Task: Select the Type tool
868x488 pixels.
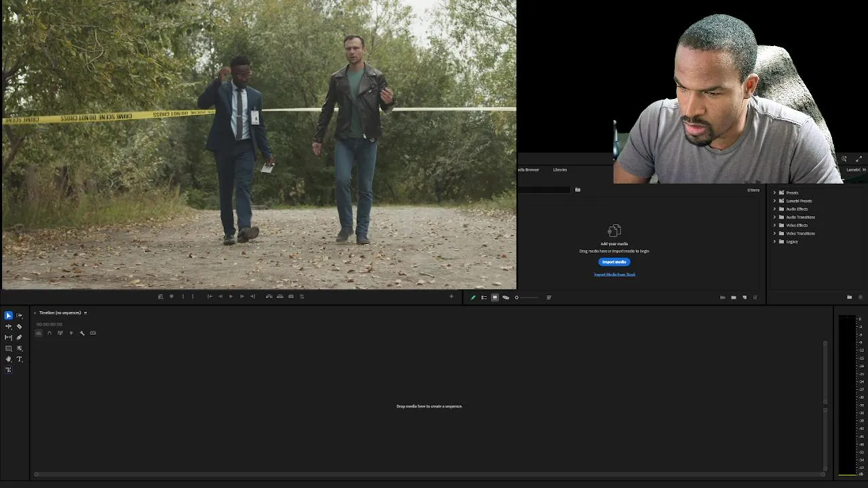Action: (x=19, y=359)
